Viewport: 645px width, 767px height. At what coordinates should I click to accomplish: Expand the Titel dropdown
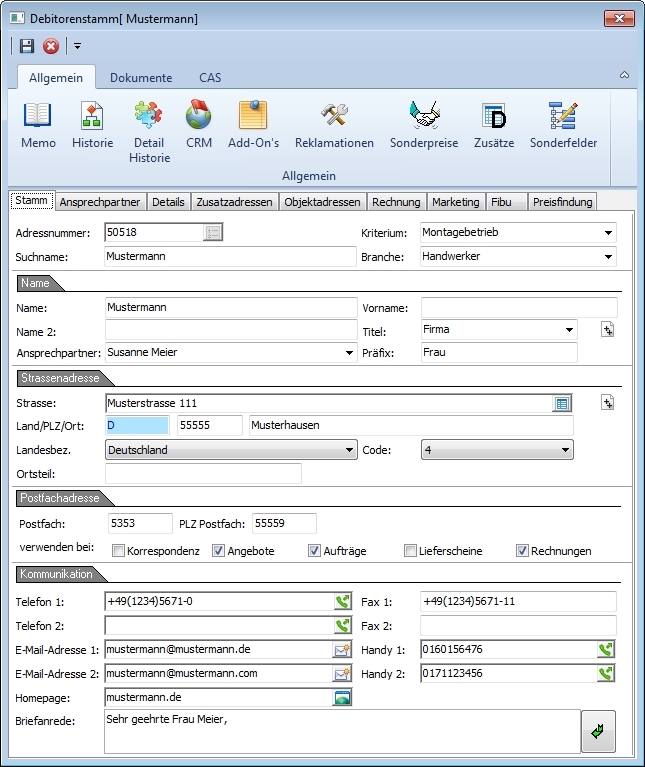click(x=569, y=330)
